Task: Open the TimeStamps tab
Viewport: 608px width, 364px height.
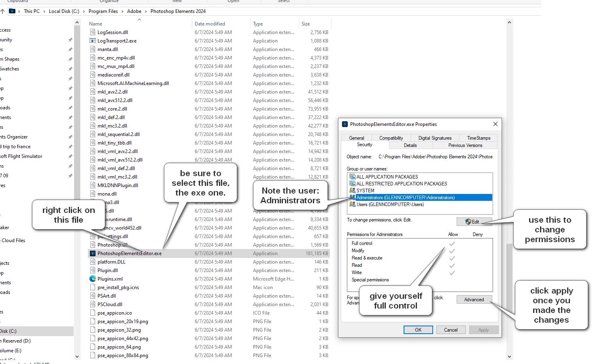Action: tap(478, 138)
